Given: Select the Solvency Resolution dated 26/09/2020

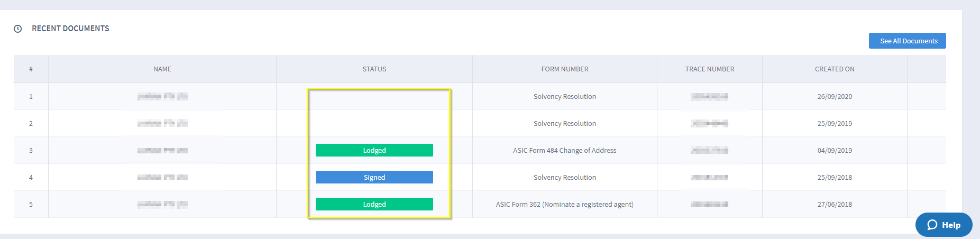Looking at the screenshot, I should [565, 96].
